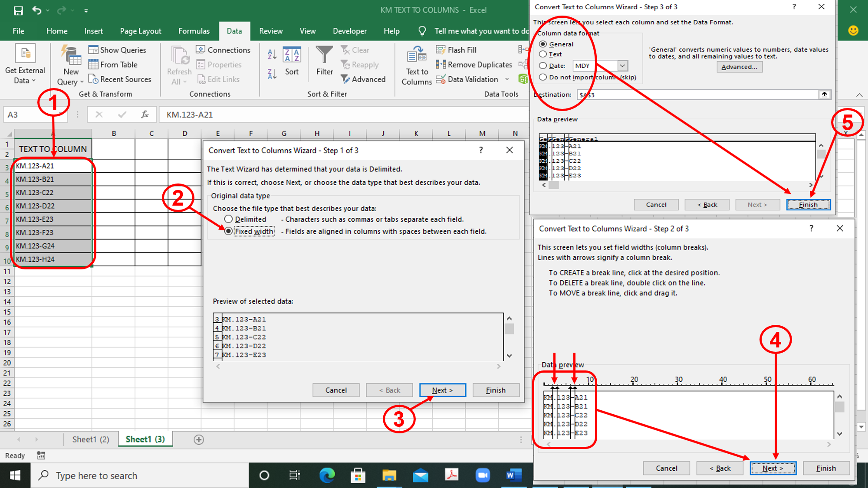
Task: Click Finish in step 3 wizard
Action: coord(808,204)
